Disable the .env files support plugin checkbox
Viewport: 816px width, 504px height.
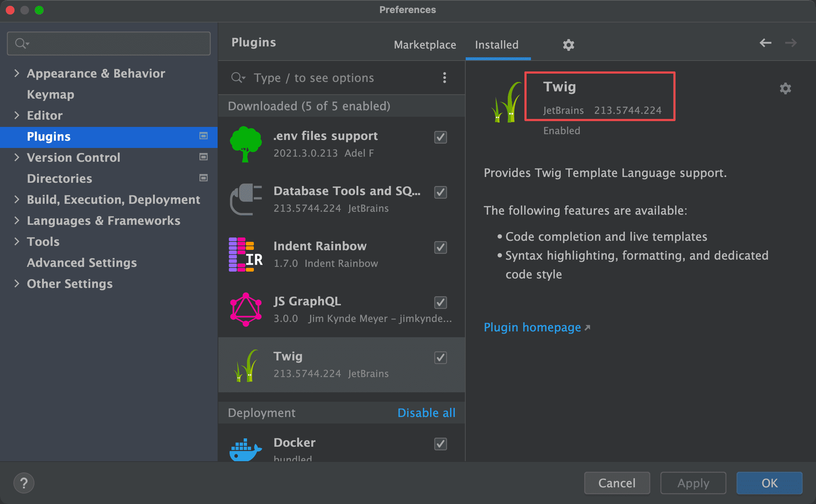(440, 137)
